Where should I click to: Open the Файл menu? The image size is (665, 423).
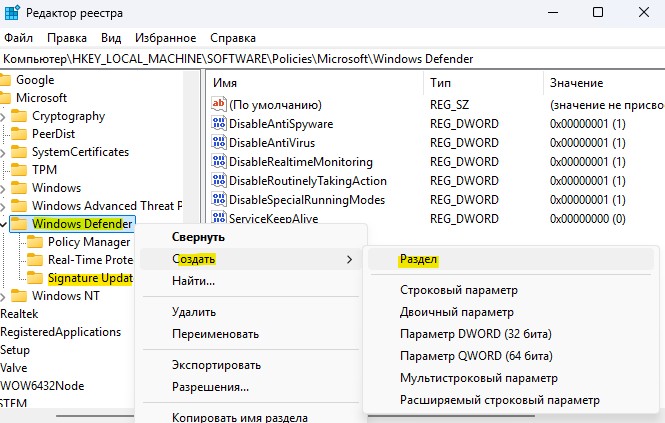(x=18, y=38)
